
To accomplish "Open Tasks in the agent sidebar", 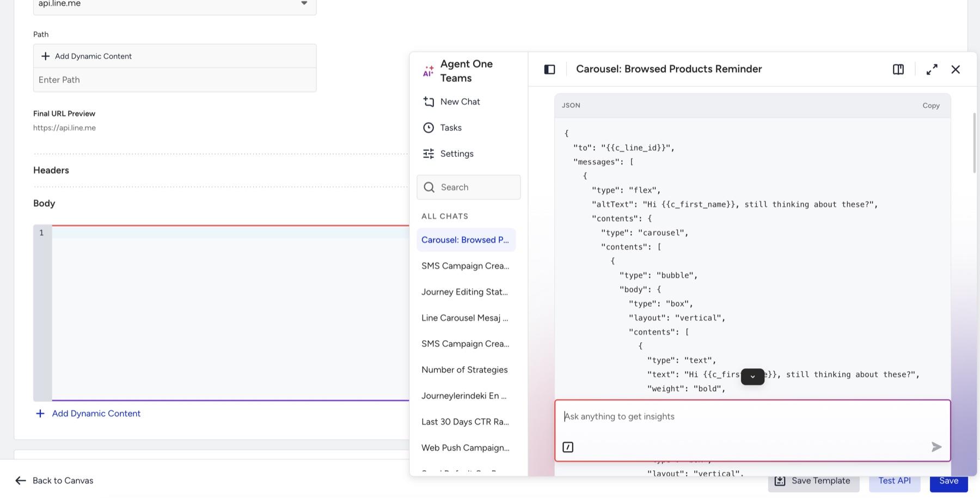I will (442, 127).
